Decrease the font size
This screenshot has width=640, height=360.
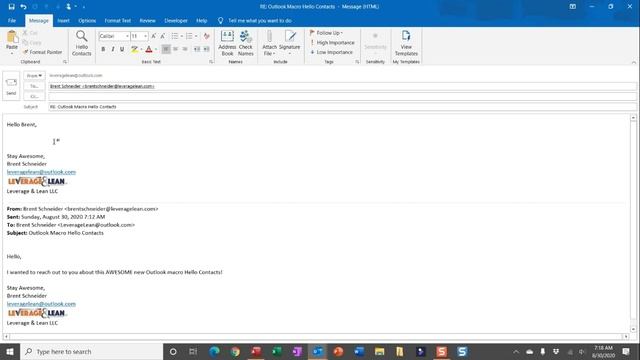[x=162, y=36]
